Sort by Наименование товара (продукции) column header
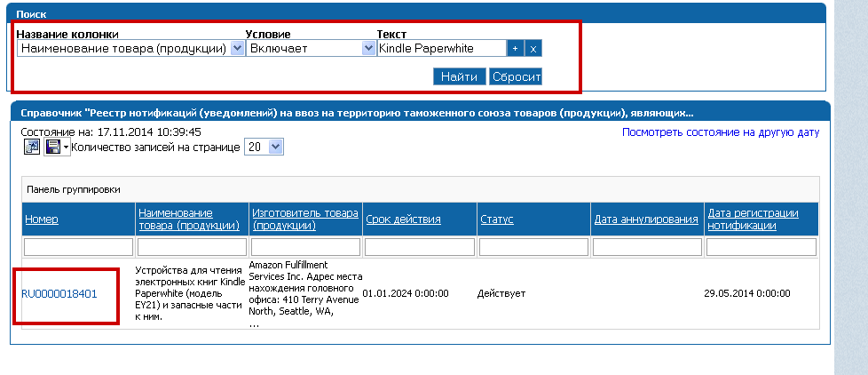Screen dimensions: 868x375 pyautogui.click(x=189, y=219)
